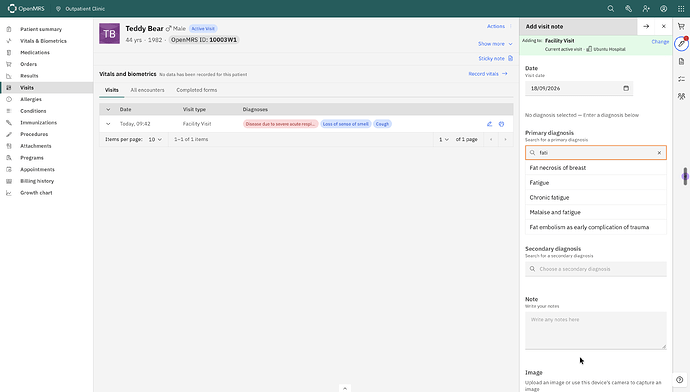Screen dimensions: 690x392
Task: Open the implementer tools wrench icon
Action: pos(628,8)
